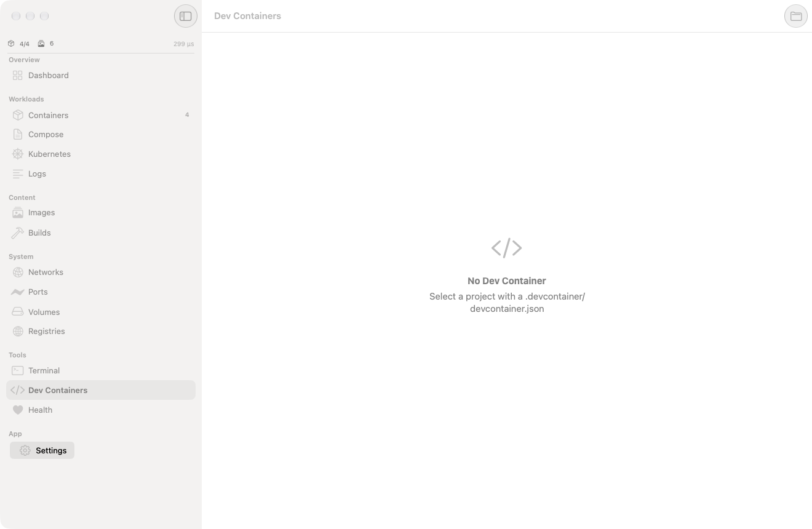Select the Kubernetes helm wheel icon
The width and height of the screenshot is (812, 529).
tap(18, 154)
